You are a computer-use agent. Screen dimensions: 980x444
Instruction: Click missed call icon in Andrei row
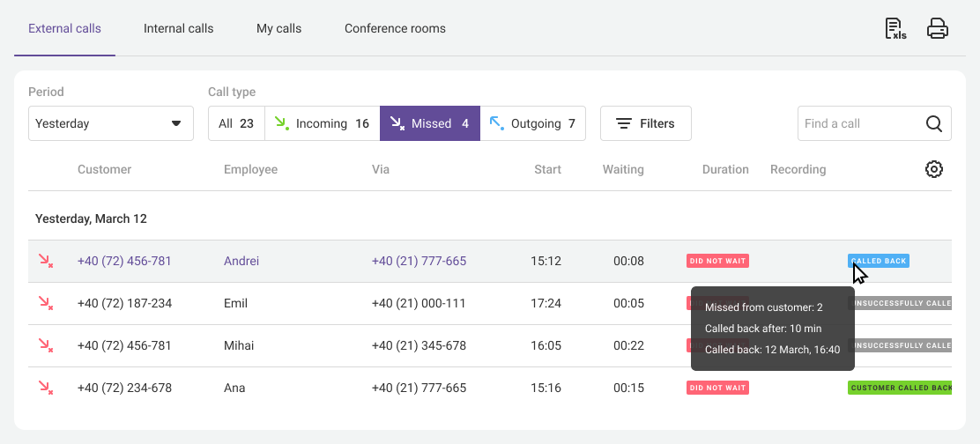46,261
